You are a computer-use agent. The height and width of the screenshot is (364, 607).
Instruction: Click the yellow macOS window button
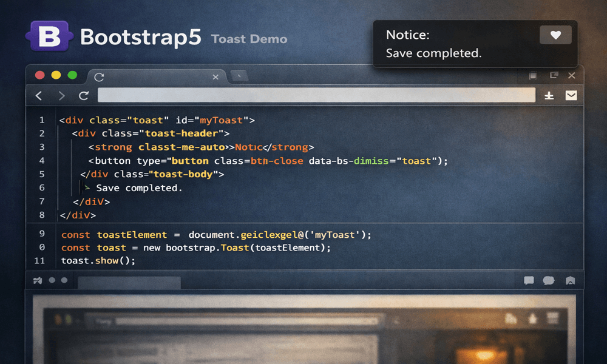56,75
